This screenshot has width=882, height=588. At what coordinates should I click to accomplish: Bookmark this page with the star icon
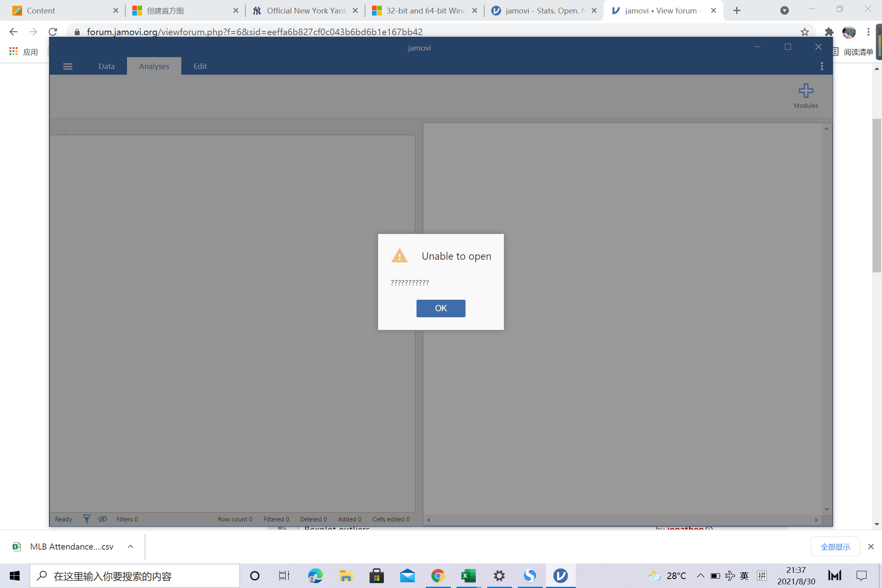tap(804, 32)
